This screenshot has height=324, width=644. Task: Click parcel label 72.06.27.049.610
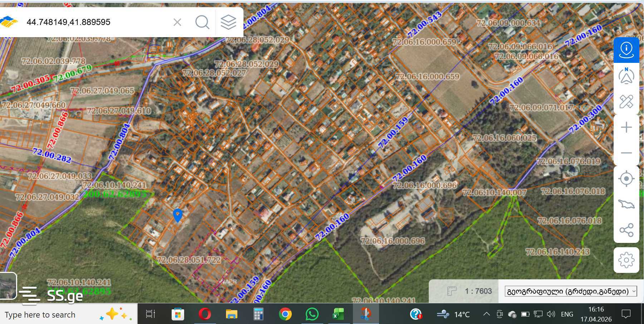coord(119,111)
